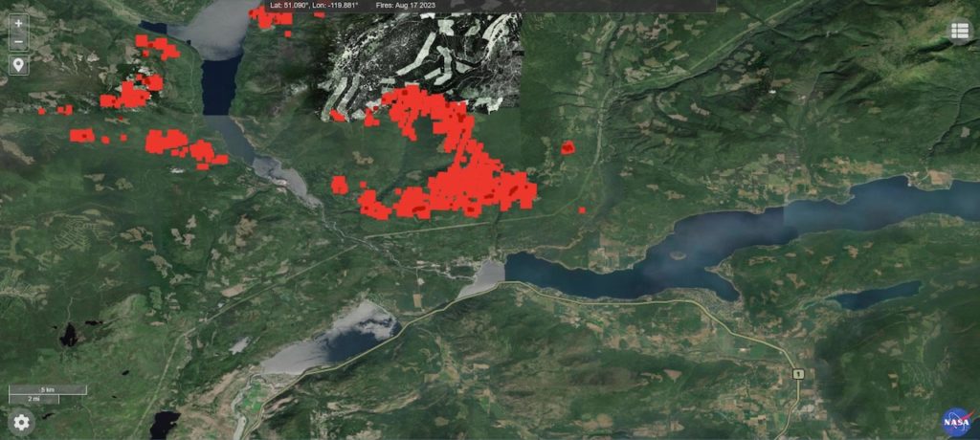Click the grayscale imagery tile

tap(420, 59)
